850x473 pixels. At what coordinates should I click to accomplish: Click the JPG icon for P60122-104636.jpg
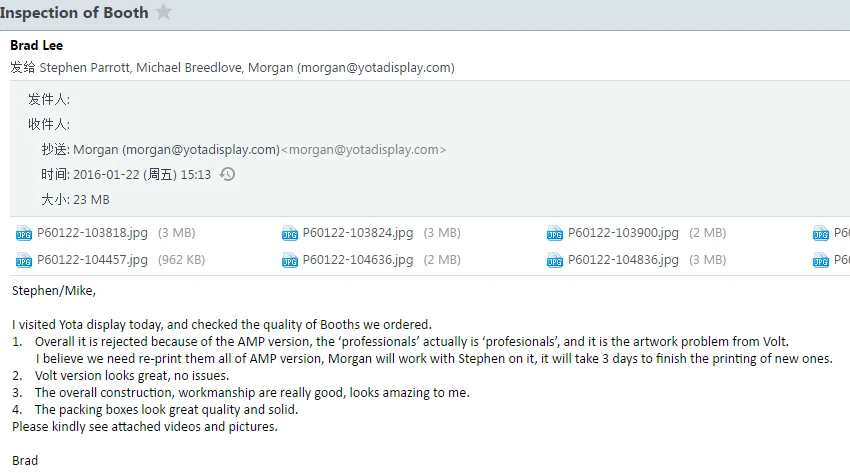pyautogui.click(x=290, y=261)
